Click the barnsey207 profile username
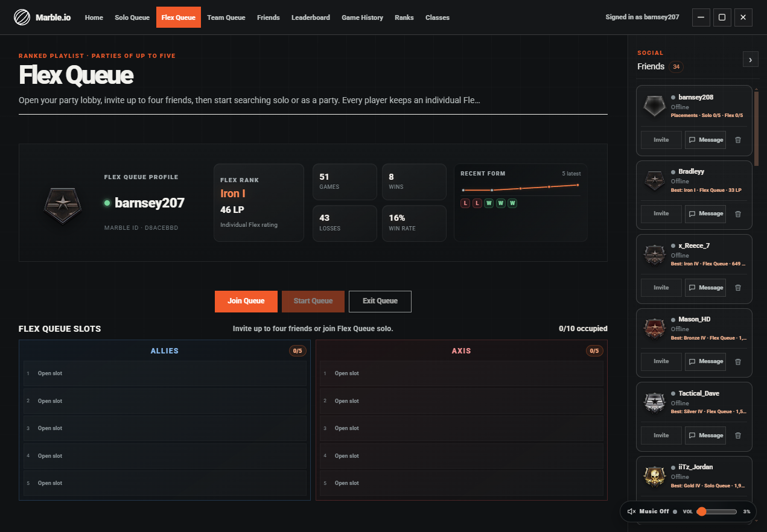Screen dimensions: 767x532 point(150,203)
